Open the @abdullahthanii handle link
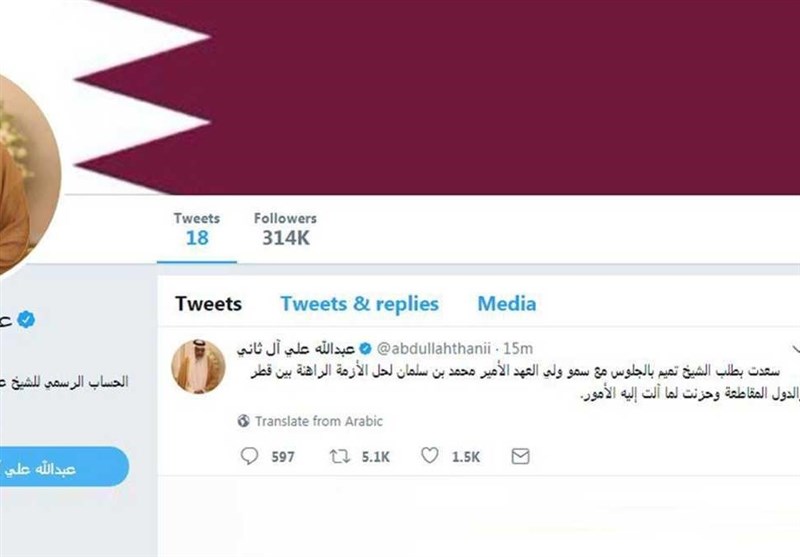The height and width of the screenshot is (557, 800). tap(434, 349)
